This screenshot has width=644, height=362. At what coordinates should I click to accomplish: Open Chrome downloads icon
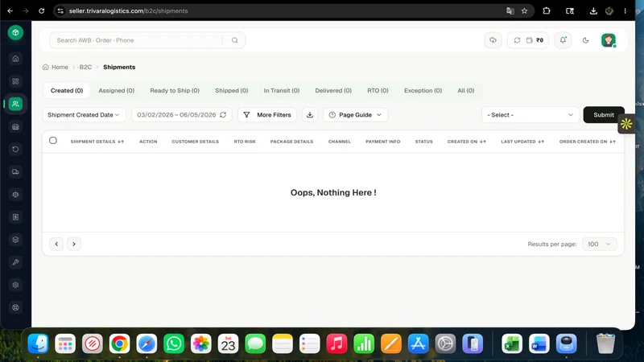pos(593,11)
